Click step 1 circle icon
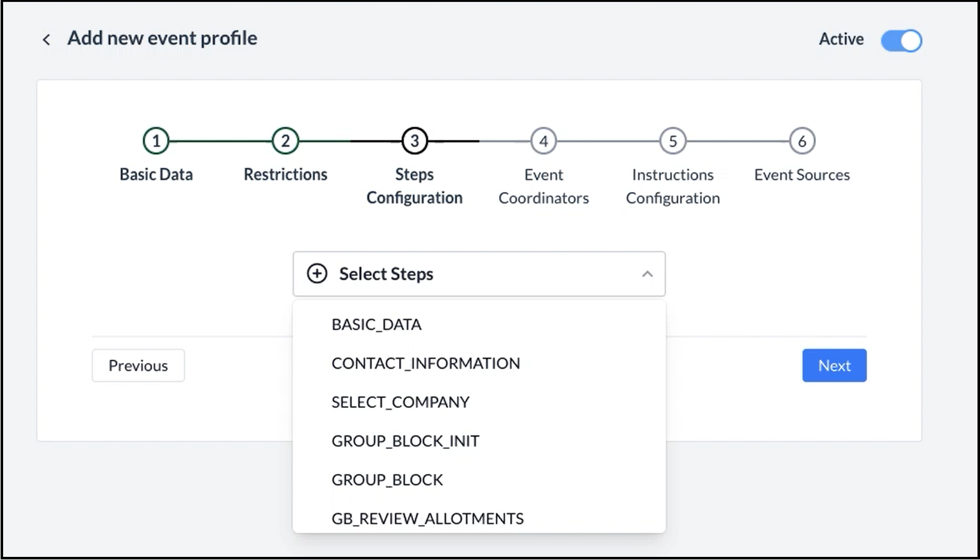The height and width of the screenshot is (560, 980). (156, 141)
